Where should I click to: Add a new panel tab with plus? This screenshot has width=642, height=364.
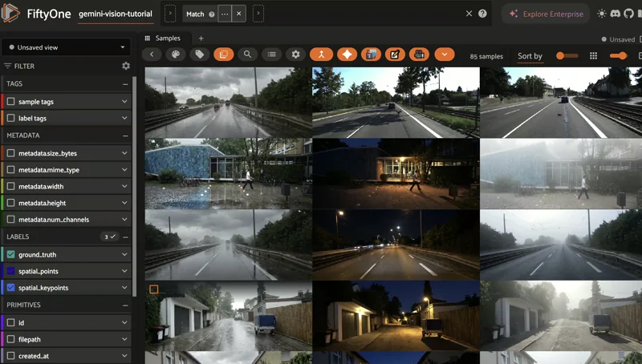tap(201, 38)
